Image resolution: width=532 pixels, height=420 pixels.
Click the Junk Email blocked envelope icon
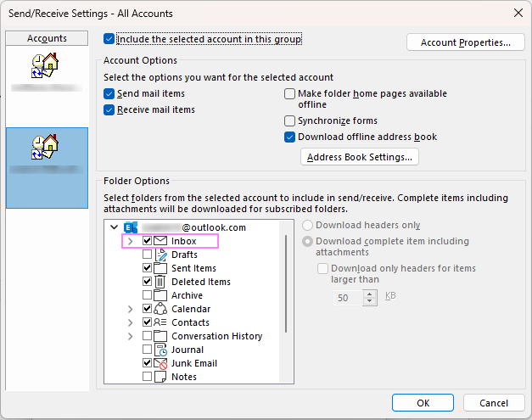(x=160, y=363)
